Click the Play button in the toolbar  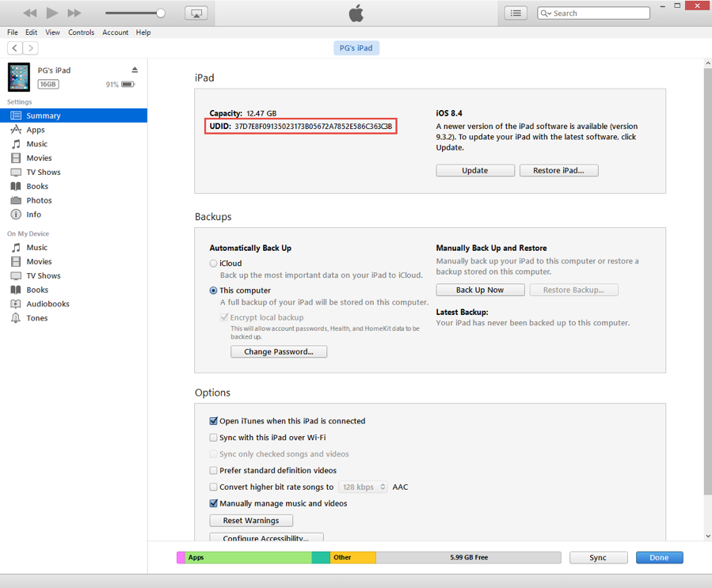(x=52, y=13)
